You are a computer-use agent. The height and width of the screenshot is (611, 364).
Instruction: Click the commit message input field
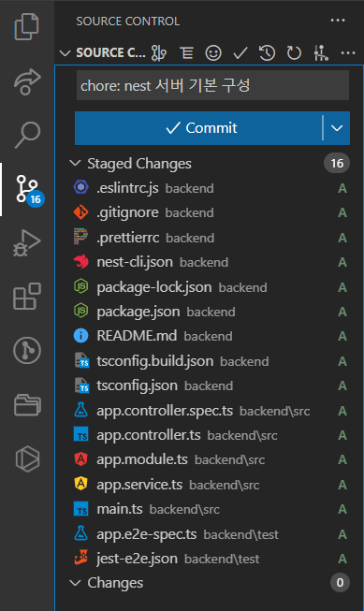(212, 85)
